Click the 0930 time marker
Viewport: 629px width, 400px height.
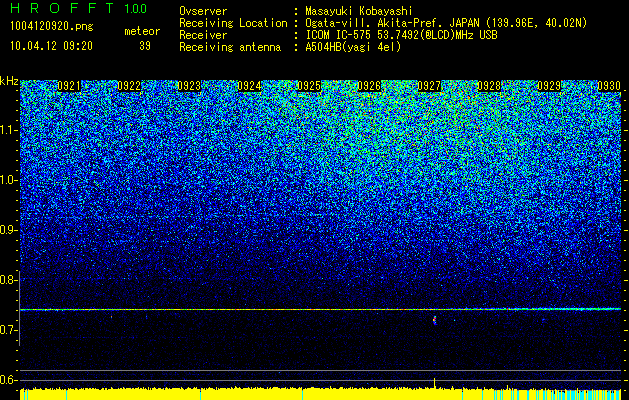609,86
